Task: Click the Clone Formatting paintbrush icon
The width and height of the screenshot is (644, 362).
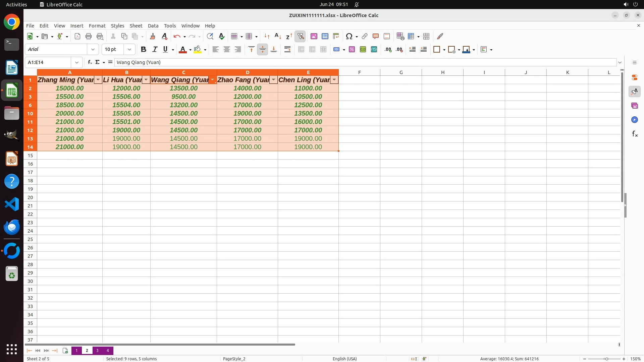Action: pos(153,36)
